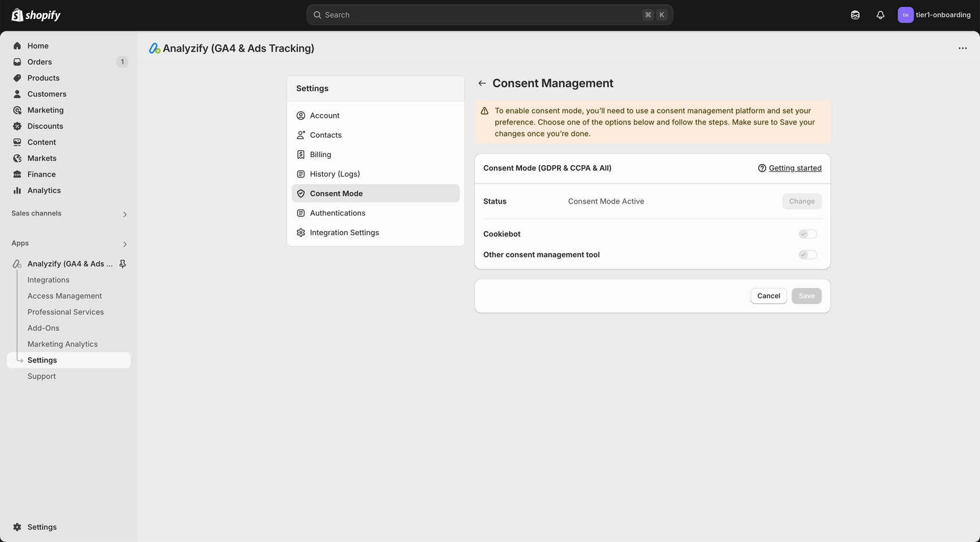Image resolution: width=980 pixels, height=542 pixels.
Task: Click the Discounts badge icon
Action: click(x=17, y=126)
